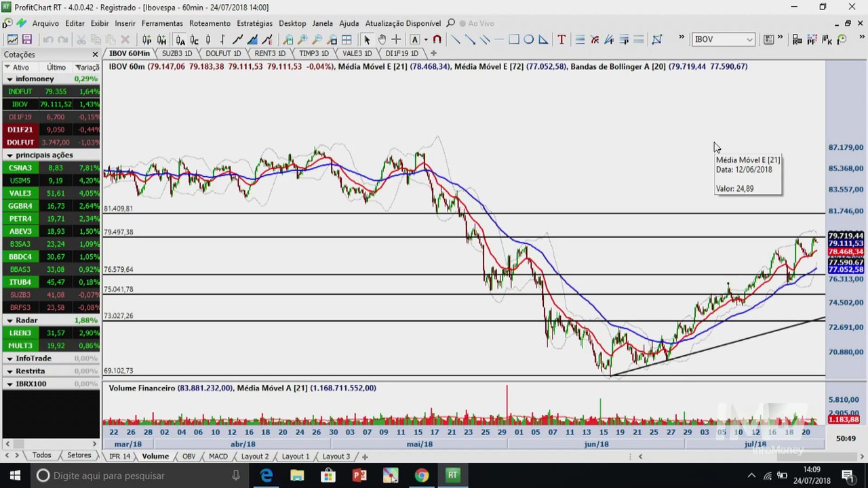The height and width of the screenshot is (488, 868).
Task: Click the grid window layout icon
Action: coord(347,39)
